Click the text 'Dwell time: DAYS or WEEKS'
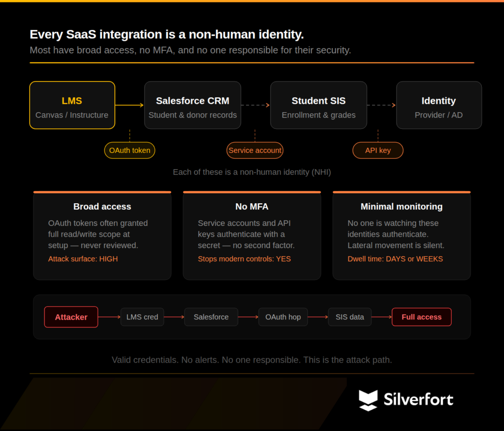Viewport: 504px width, 431px height. click(395, 259)
